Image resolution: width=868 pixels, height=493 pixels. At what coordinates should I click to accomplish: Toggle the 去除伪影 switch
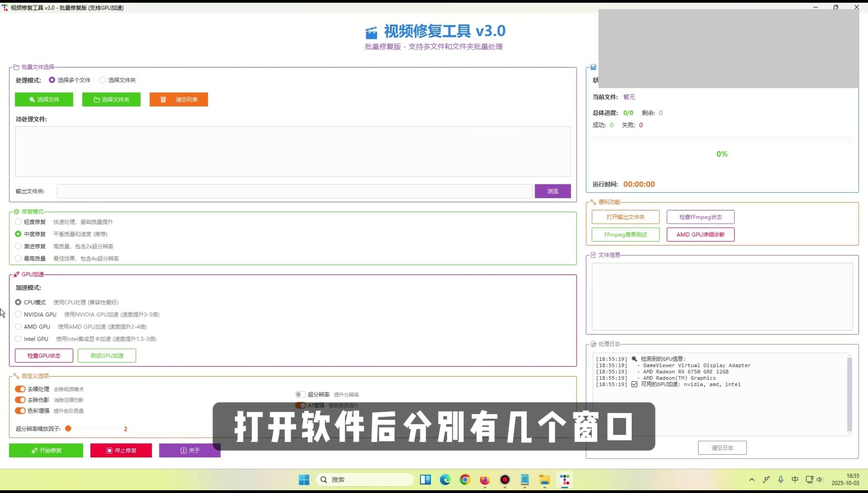(x=20, y=400)
